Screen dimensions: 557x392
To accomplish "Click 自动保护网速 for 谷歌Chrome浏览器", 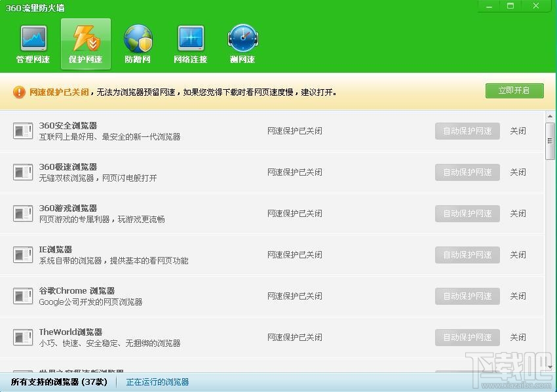I will click(x=467, y=296).
